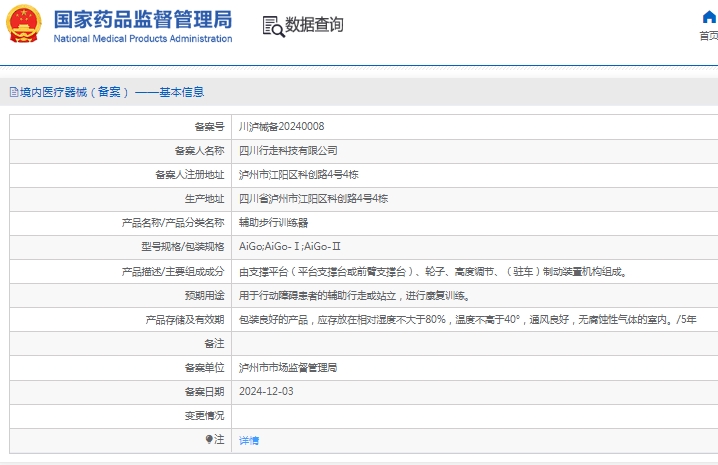The image size is (718, 465).
Task: Click the bulb icon beside 注
Action: click(209, 439)
